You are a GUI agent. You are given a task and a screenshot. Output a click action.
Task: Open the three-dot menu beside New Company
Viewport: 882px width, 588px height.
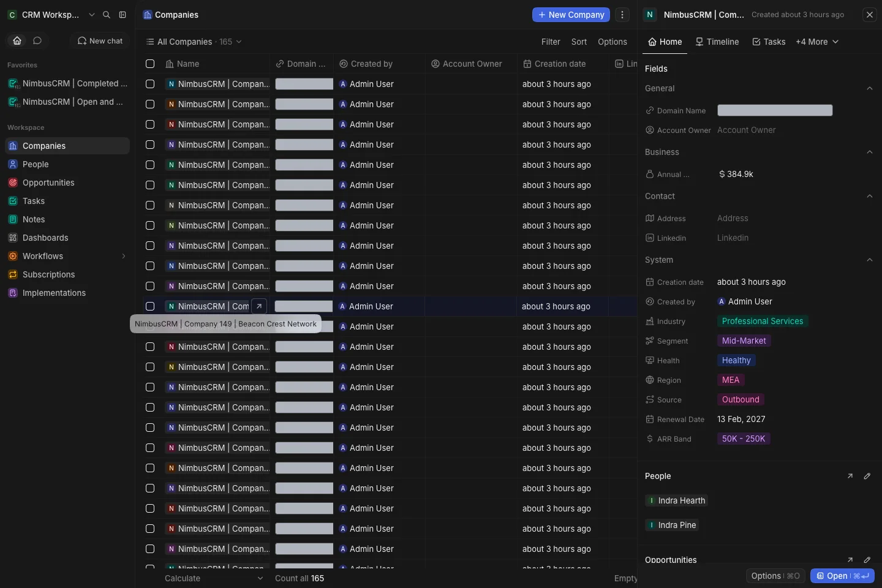point(622,15)
